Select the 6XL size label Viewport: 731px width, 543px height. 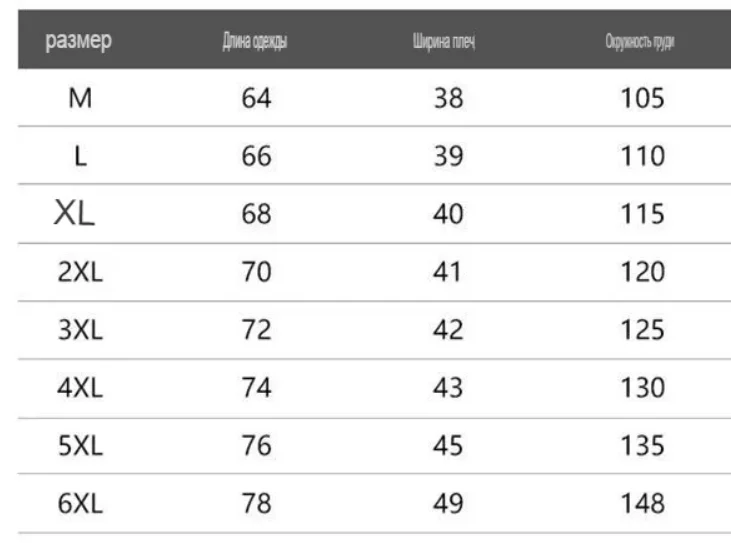tap(80, 504)
